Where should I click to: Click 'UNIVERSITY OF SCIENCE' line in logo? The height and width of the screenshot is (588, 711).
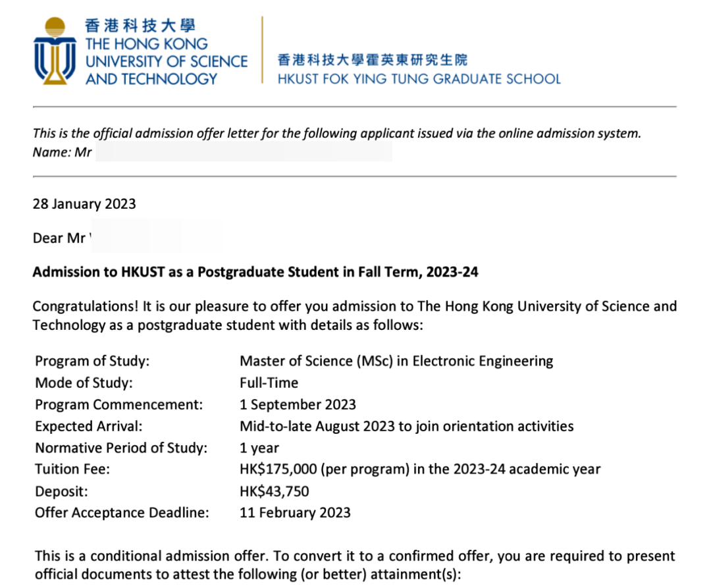(x=167, y=62)
